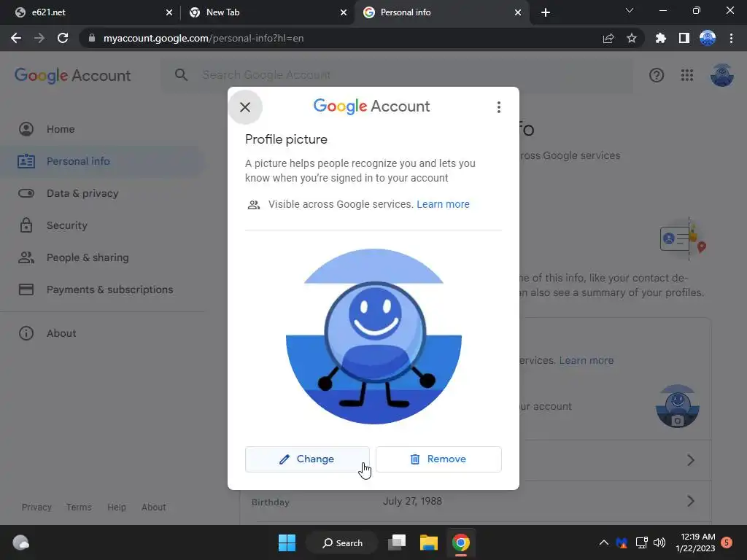The height and width of the screenshot is (560, 747).
Task: Open the Google apps grid
Action: [687, 75]
